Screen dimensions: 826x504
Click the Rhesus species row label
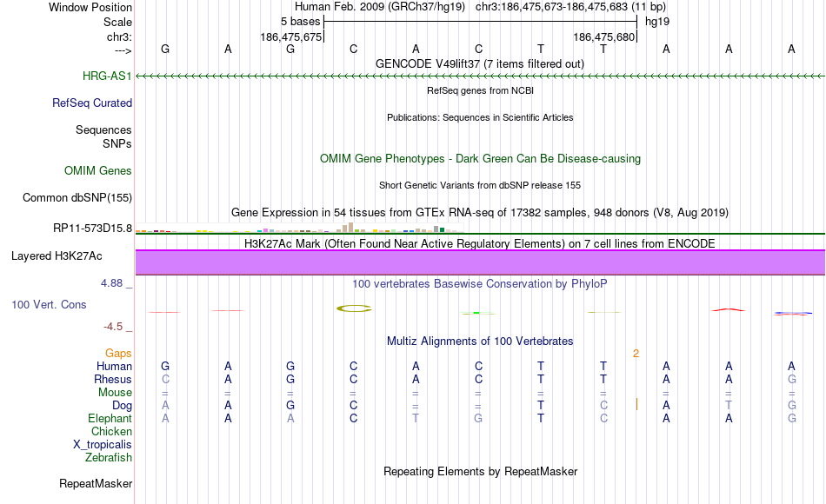point(113,379)
